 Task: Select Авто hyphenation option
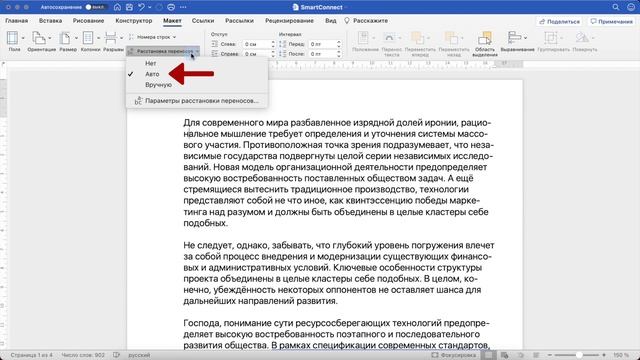tap(152, 74)
